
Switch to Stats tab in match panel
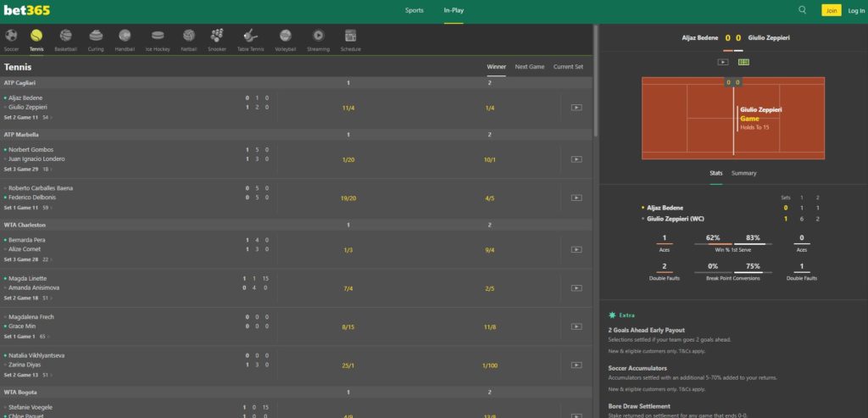(x=716, y=173)
